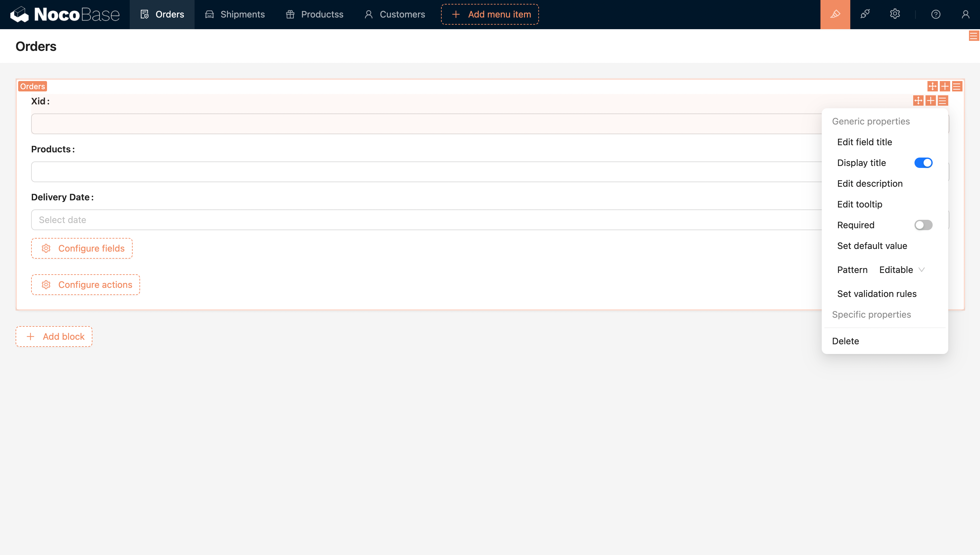Click the Specific properties group heading
The width and height of the screenshot is (980, 555).
tap(871, 314)
